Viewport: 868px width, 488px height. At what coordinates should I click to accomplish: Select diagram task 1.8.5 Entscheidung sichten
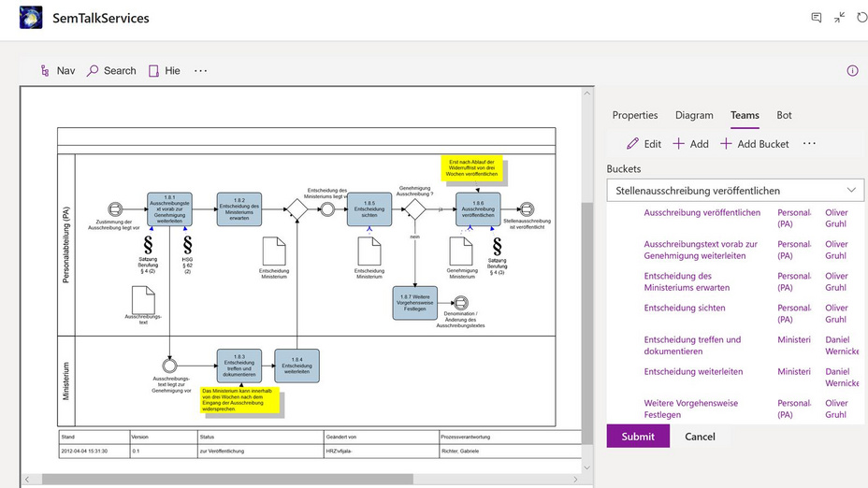point(369,209)
